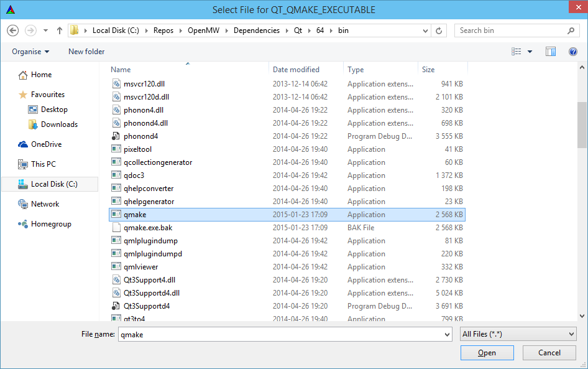
Task: Click the refresh icon in address bar
Action: click(439, 30)
